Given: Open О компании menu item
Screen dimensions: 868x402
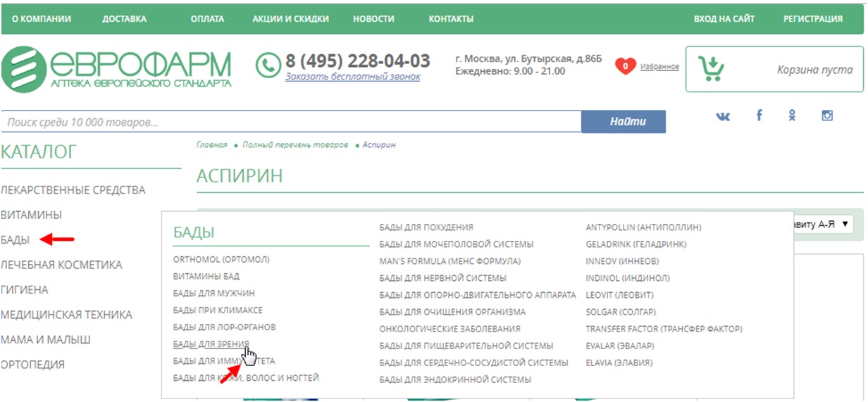Looking at the screenshot, I should 42,19.
